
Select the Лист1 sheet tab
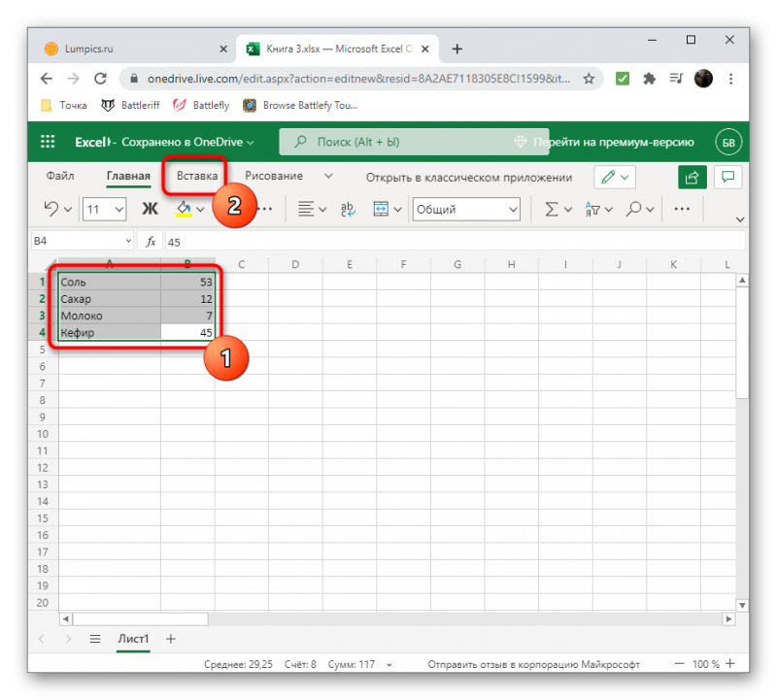(x=133, y=639)
